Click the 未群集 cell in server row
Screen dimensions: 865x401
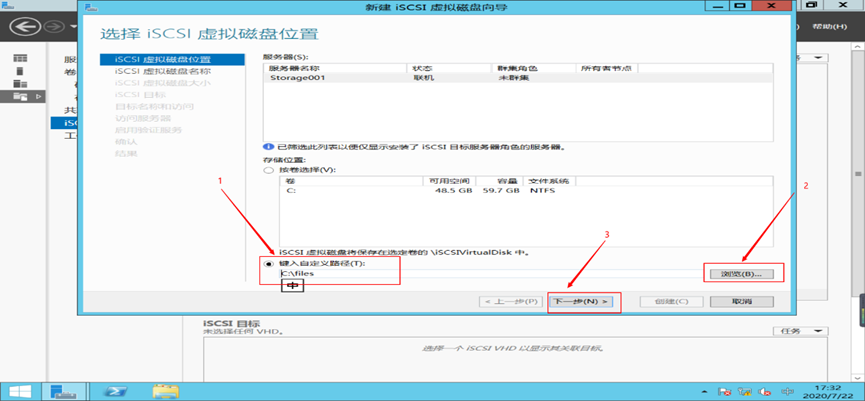click(x=514, y=78)
